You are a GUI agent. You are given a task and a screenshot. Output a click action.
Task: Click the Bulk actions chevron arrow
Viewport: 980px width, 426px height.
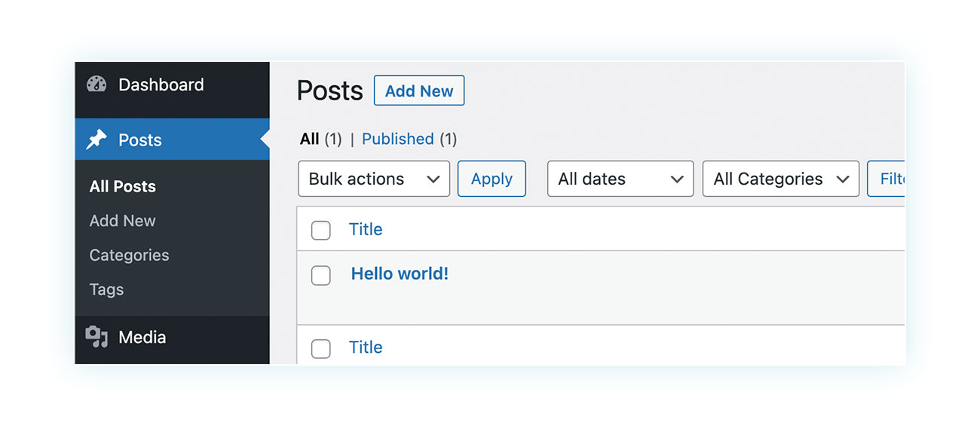[x=433, y=179]
